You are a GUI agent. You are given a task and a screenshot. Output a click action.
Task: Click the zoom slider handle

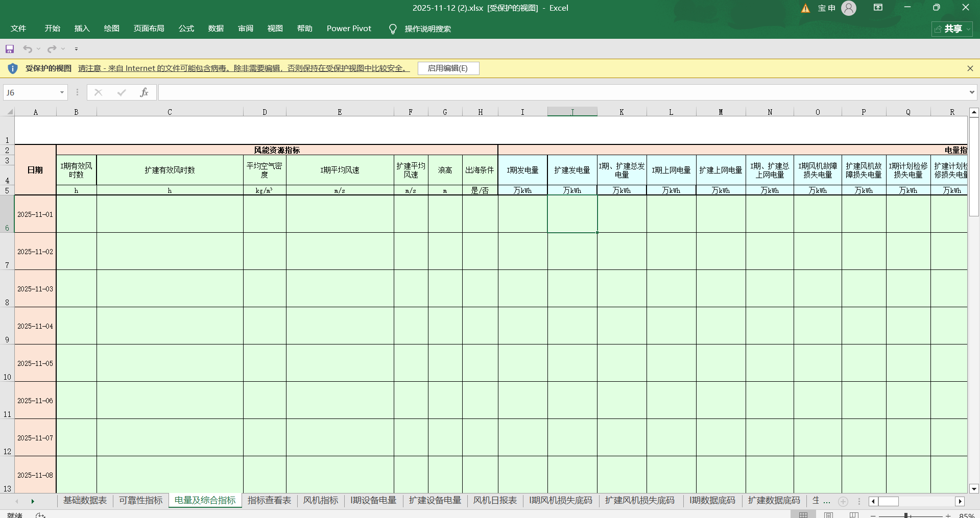906,515
